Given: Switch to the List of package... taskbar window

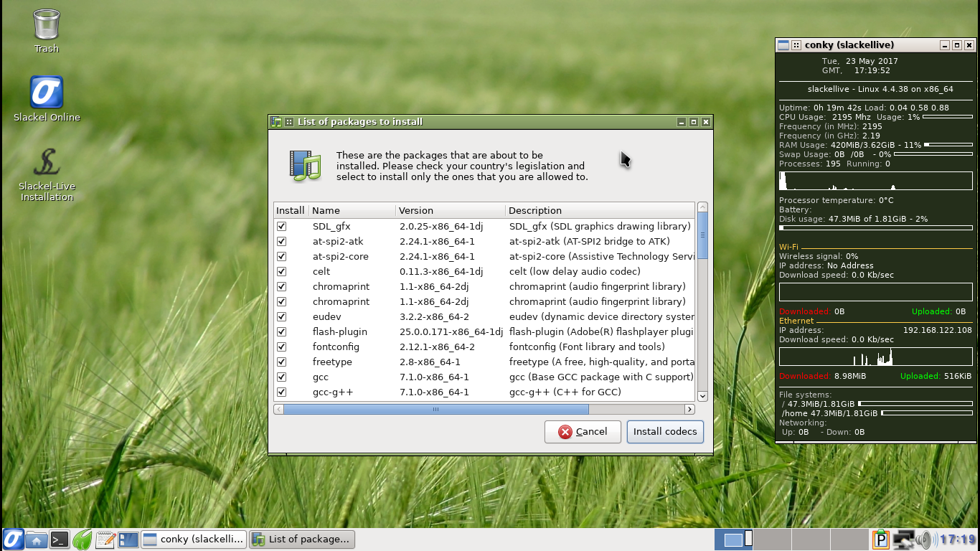Looking at the screenshot, I should coord(302,540).
